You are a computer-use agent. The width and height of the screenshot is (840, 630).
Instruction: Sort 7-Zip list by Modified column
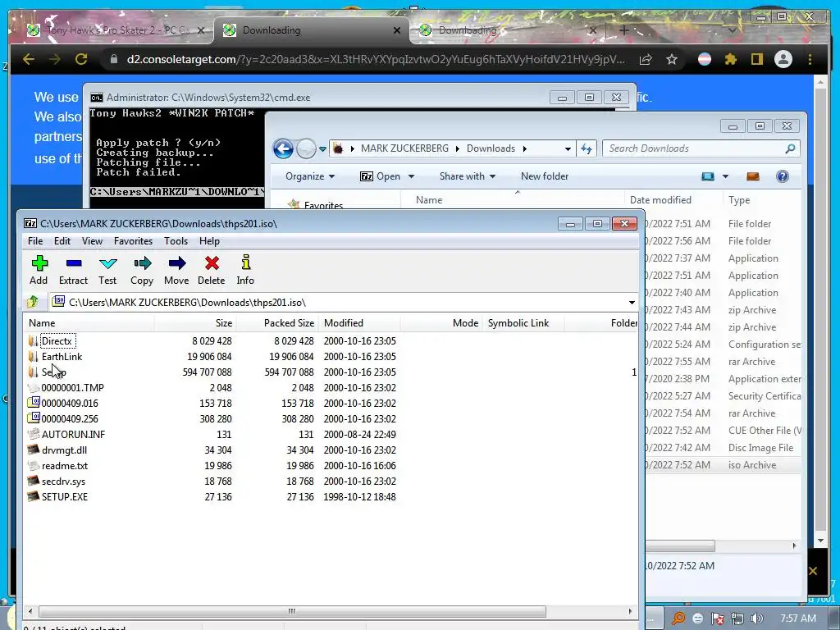(359, 323)
